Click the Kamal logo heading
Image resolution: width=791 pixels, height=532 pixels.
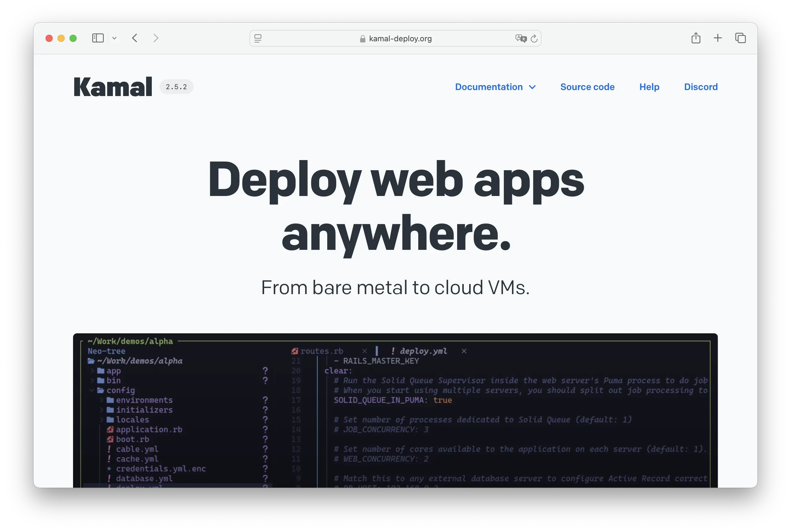pyautogui.click(x=113, y=87)
